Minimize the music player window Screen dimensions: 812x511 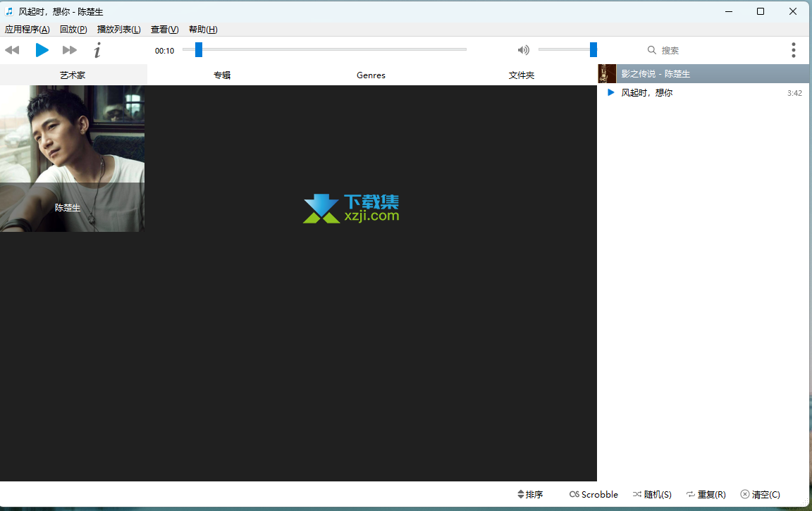coord(729,11)
